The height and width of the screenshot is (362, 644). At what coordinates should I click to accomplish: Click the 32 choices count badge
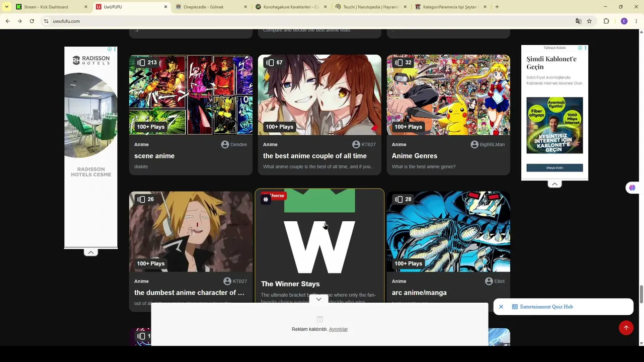click(x=403, y=63)
